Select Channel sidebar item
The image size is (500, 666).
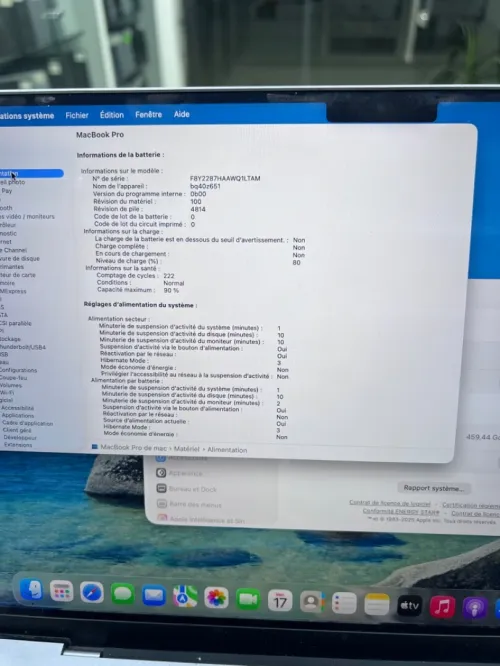tap(13, 250)
